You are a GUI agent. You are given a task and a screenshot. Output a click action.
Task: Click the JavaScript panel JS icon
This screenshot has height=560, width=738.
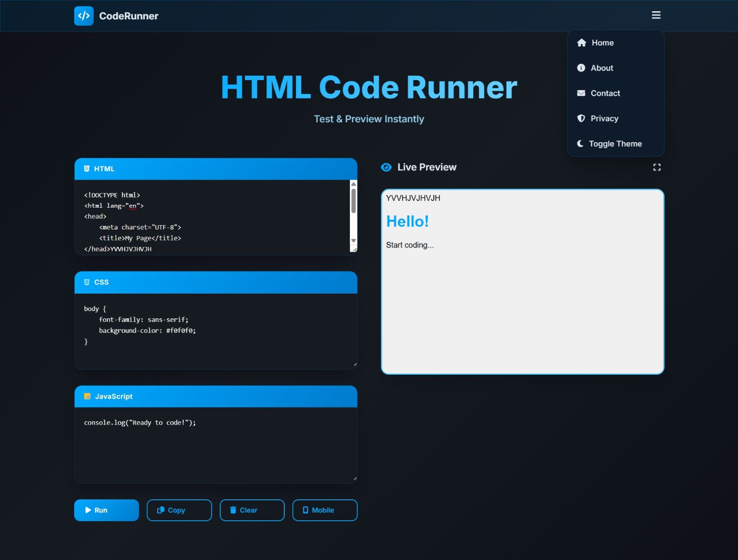click(x=87, y=396)
